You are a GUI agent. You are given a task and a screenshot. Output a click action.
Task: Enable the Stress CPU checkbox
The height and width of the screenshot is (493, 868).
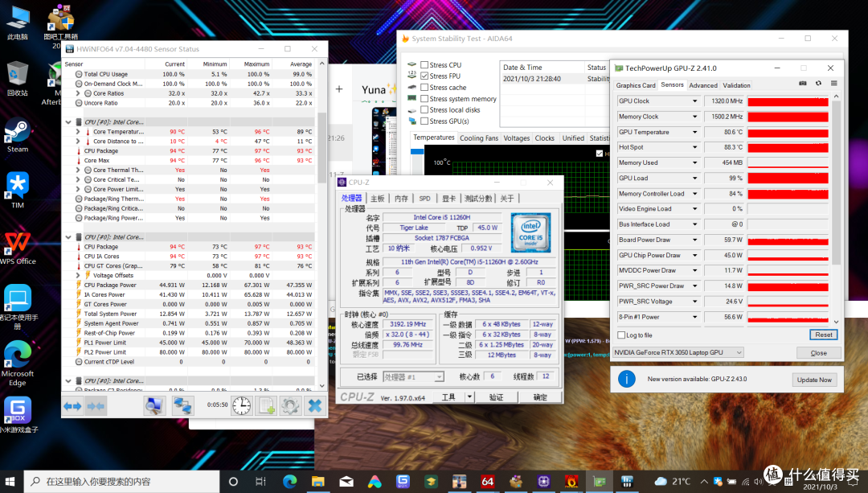(x=424, y=65)
